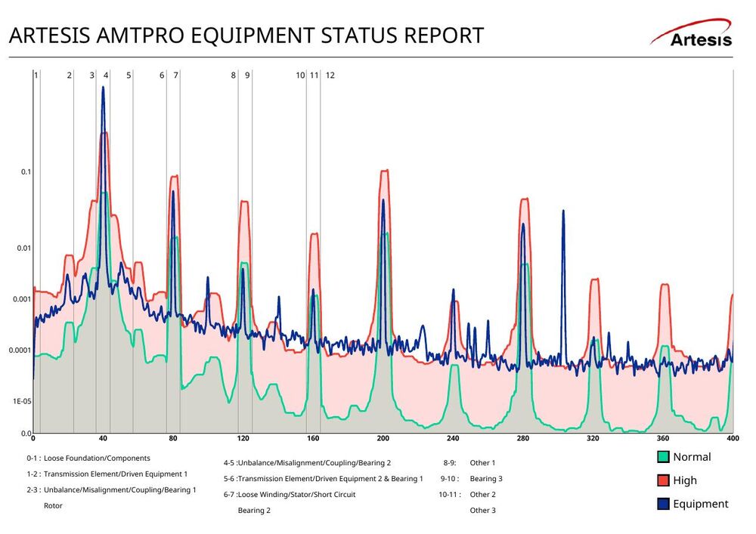Click frequency band marker 6
This screenshot has height=534, width=756.
(x=162, y=75)
